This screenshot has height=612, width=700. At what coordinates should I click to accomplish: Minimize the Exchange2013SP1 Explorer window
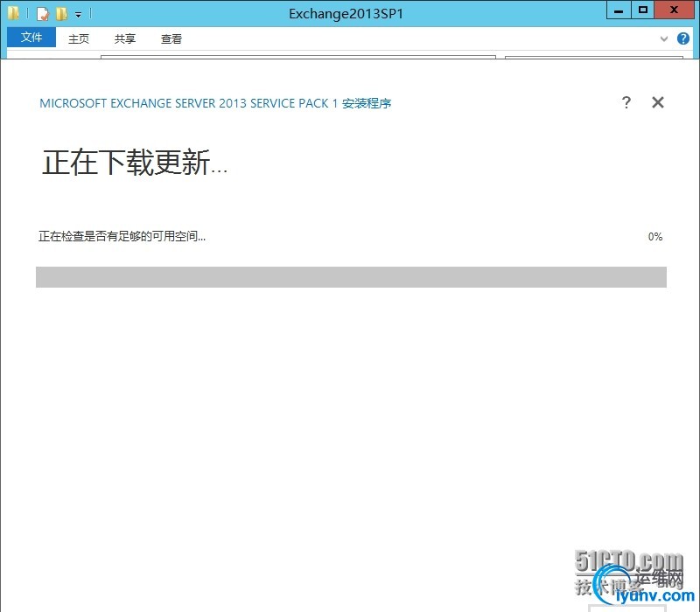pos(619,10)
